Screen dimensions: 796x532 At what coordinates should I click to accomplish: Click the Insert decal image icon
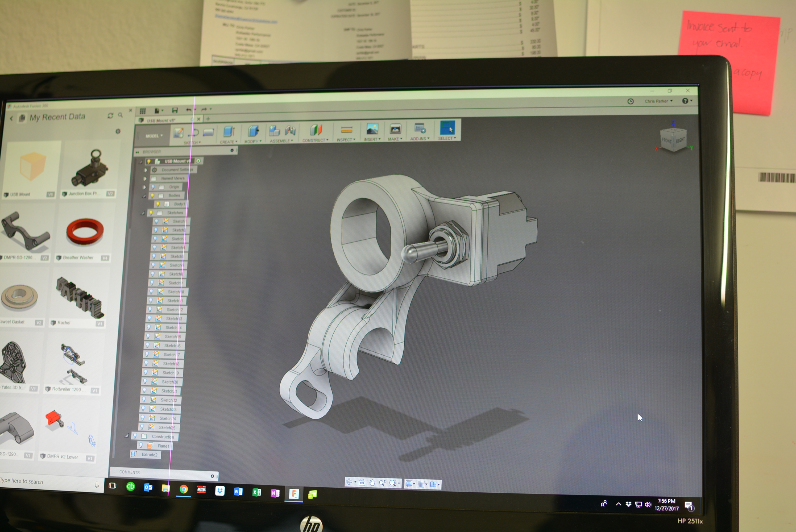[372, 129]
